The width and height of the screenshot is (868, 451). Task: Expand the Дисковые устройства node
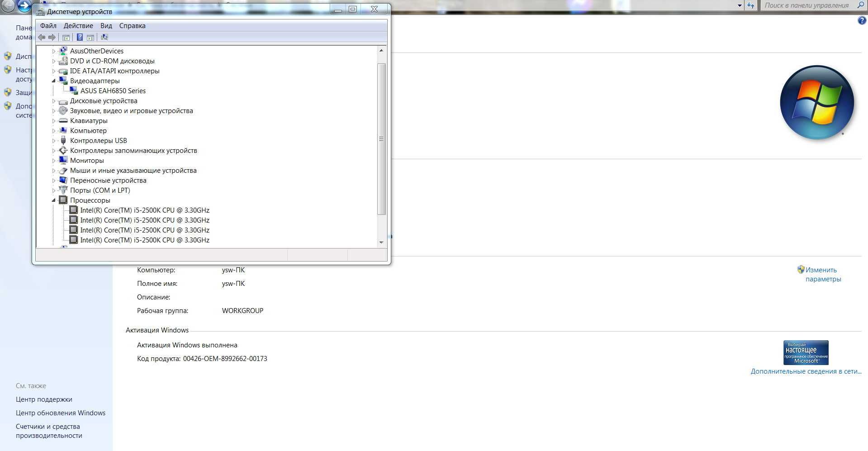point(54,101)
